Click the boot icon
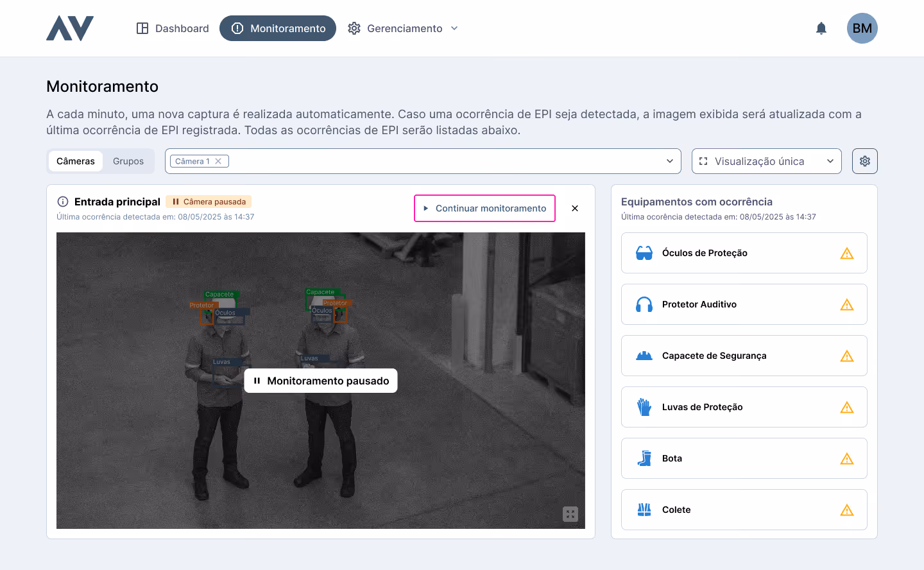Image resolution: width=924 pixels, height=570 pixels. point(644,458)
